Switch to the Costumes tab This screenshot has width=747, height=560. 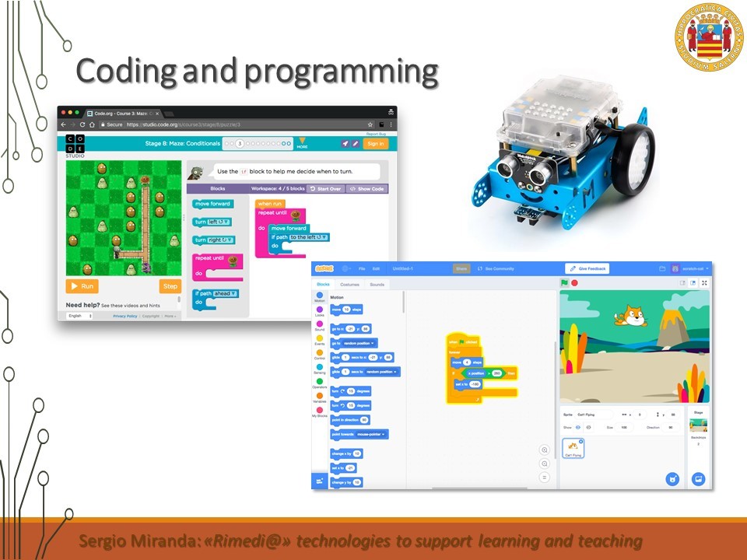coord(349,285)
